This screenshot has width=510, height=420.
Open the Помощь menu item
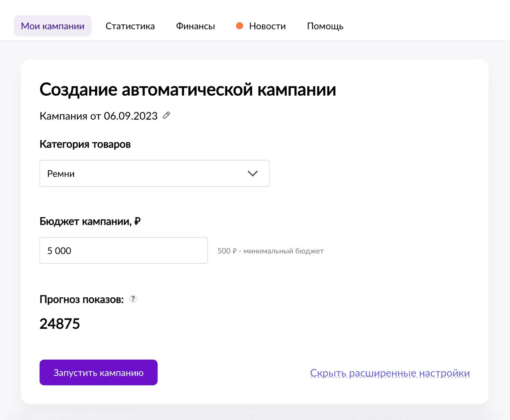pyautogui.click(x=325, y=26)
